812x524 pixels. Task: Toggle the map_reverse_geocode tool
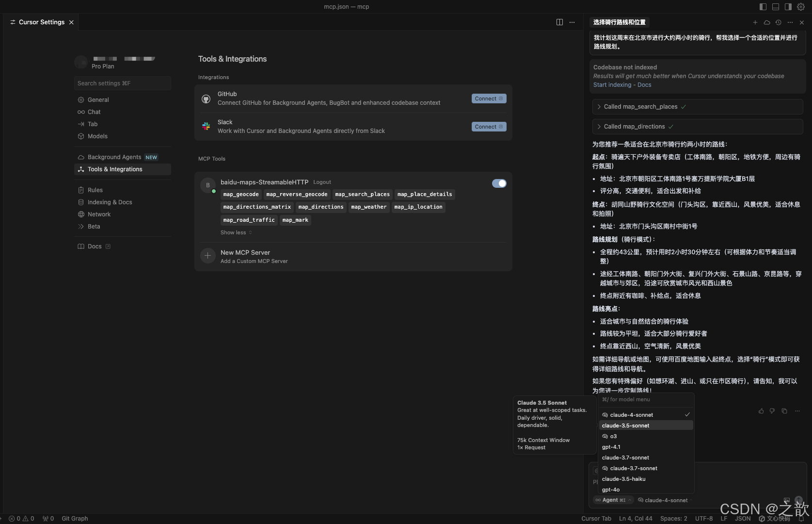click(297, 195)
